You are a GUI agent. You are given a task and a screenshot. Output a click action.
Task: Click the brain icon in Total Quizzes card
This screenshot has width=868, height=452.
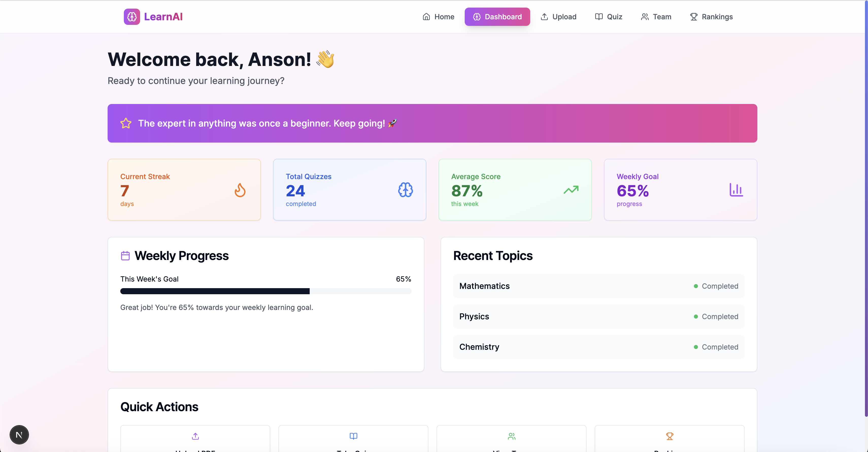point(405,190)
